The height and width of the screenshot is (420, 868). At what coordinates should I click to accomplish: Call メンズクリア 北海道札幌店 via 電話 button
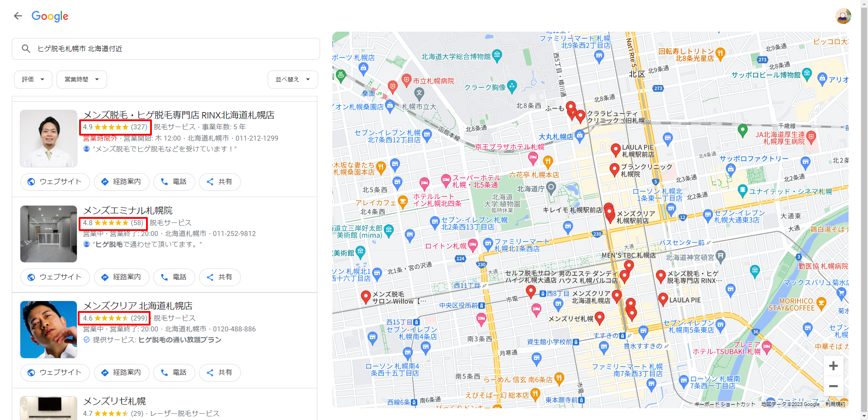pyautogui.click(x=174, y=373)
